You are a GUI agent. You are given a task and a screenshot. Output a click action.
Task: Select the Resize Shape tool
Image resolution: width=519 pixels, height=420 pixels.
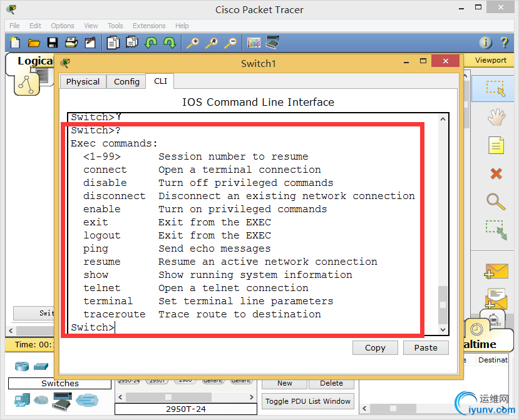tap(496, 230)
